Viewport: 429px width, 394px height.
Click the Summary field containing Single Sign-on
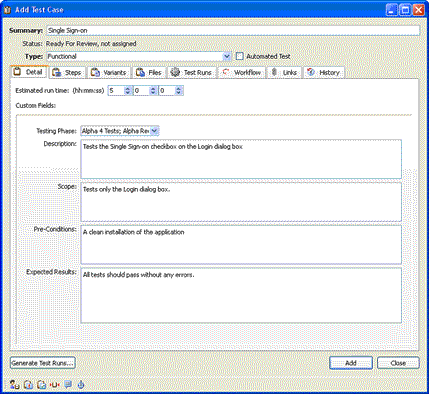point(233,30)
